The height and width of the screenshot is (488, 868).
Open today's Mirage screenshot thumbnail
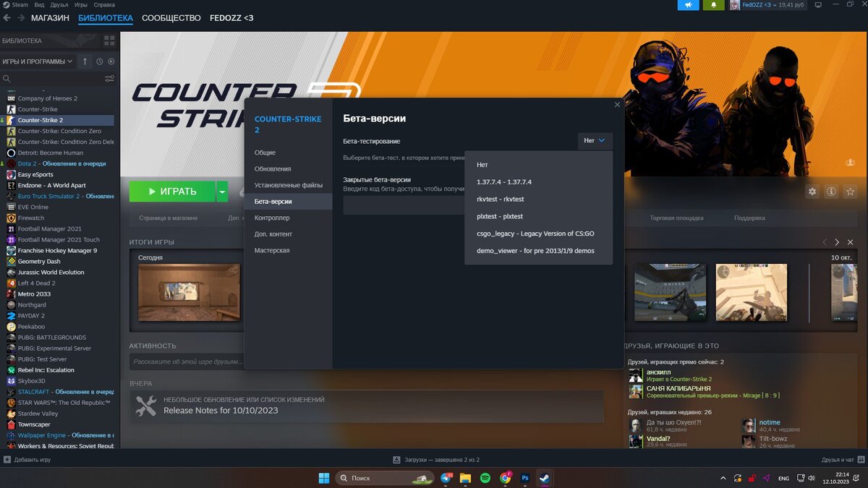coord(189,292)
